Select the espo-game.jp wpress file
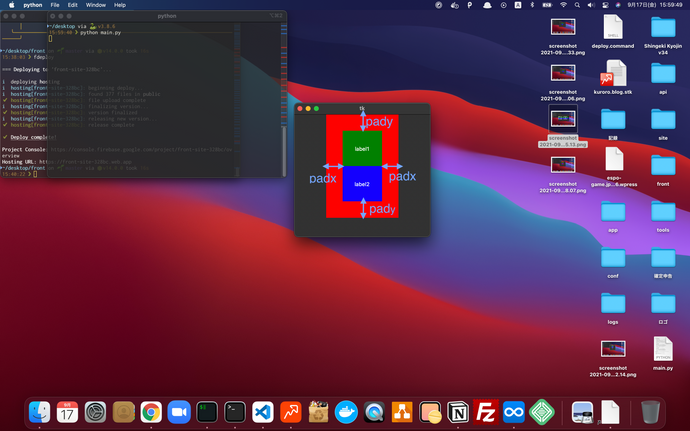The width and height of the screenshot is (690, 431). 614,167
